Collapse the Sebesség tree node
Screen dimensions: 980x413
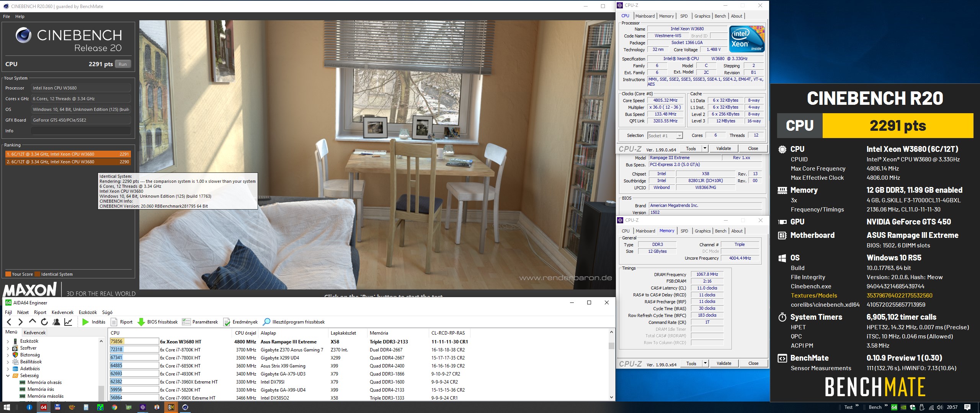pyautogui.click(x=8, y=376)
